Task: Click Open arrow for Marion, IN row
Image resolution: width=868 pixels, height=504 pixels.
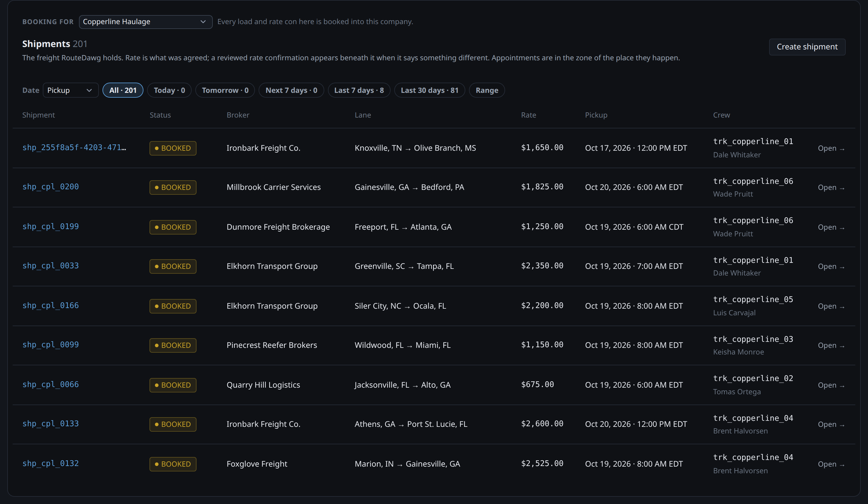Action: click(x=831, y=464)
